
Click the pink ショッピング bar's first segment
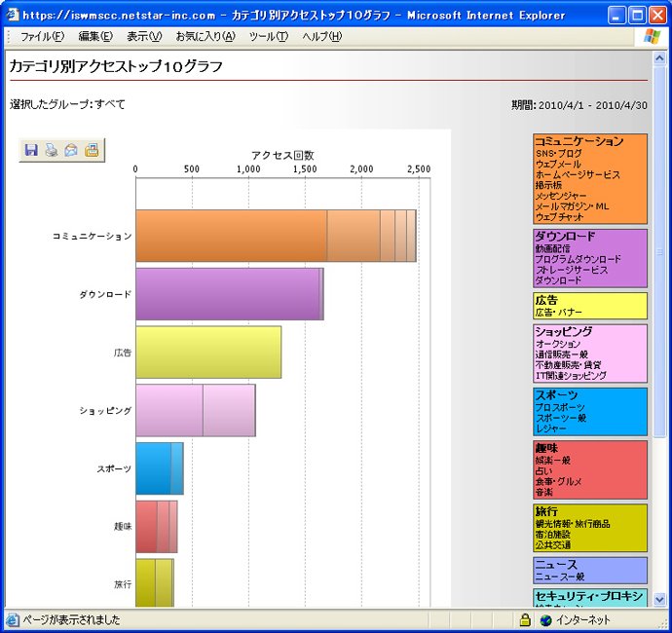[x=169, y=411]
